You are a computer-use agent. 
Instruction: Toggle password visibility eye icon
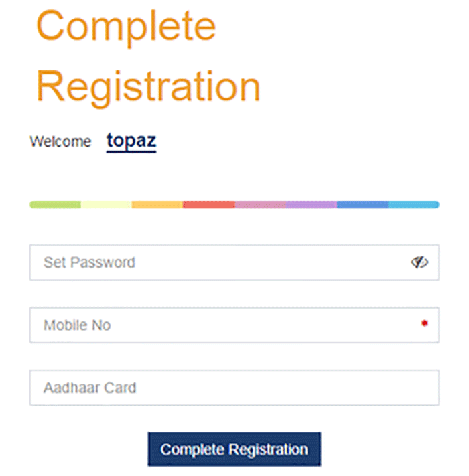(419, 262)
